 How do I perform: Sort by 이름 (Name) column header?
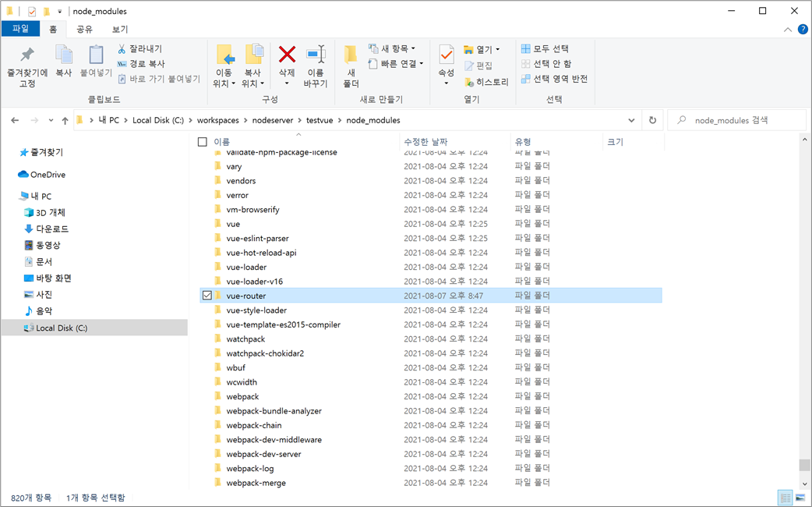221,142
